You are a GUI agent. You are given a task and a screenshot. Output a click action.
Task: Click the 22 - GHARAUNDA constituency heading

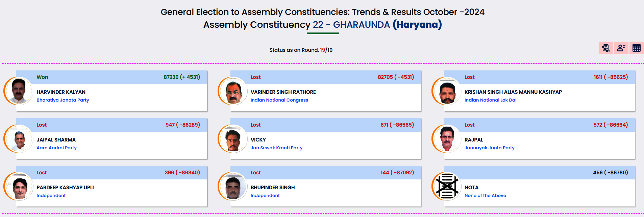click(x=351, y=25)
